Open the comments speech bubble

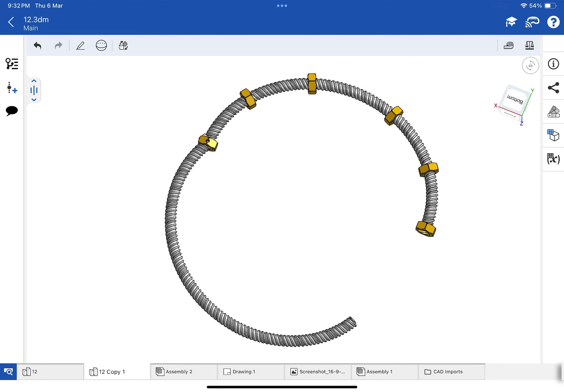12,111
